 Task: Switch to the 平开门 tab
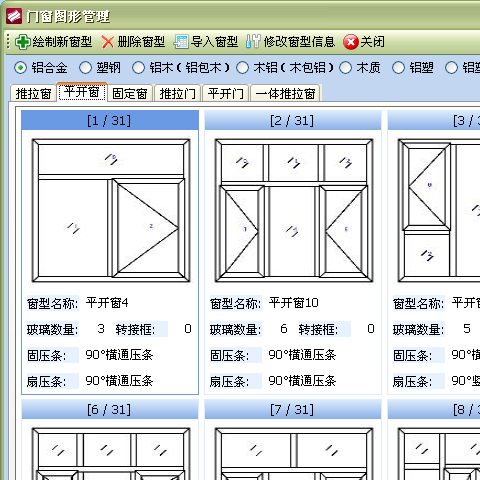pyautogui.click(x=226, y=94)
